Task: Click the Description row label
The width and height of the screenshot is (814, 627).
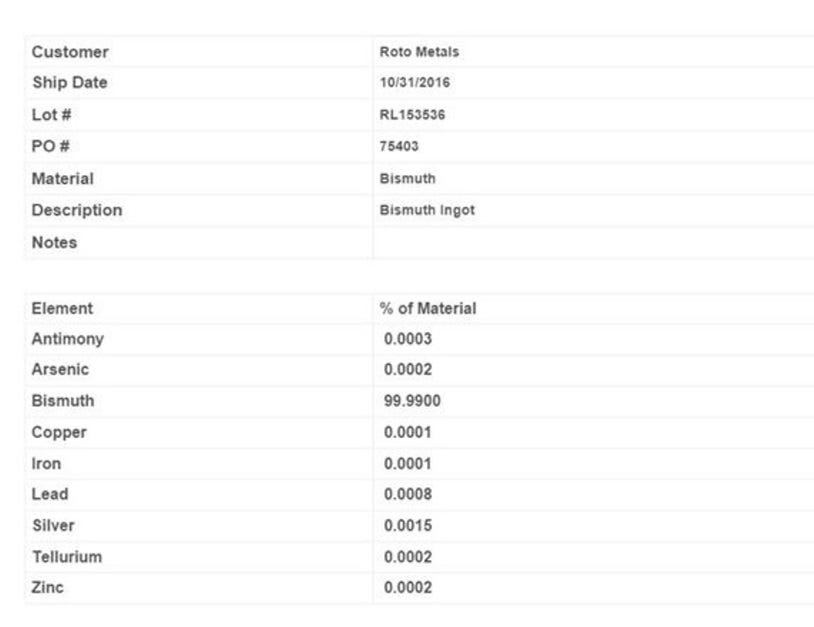Action: pos(77,210)
